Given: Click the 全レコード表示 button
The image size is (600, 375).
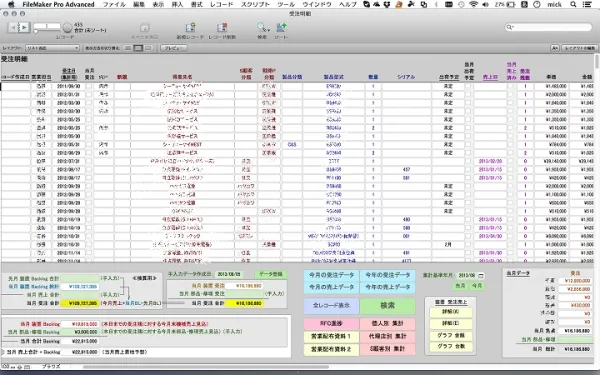Looking at the screenshot, I should click(331, 305).
